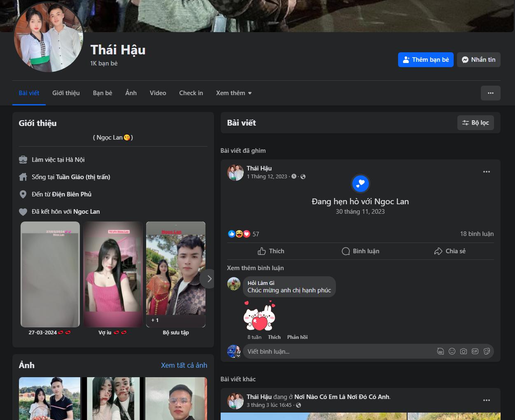515x420 pixels.
Task: Like the pinned post with Thích
Action: 271,251
